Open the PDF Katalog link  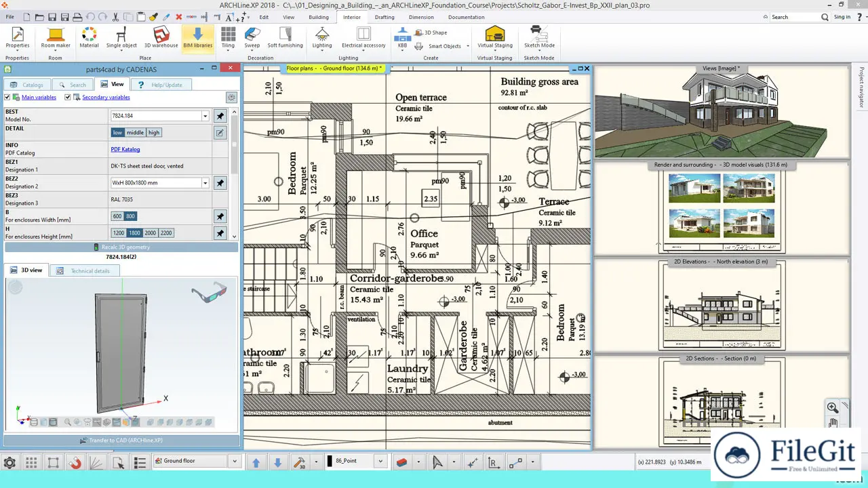125,149
